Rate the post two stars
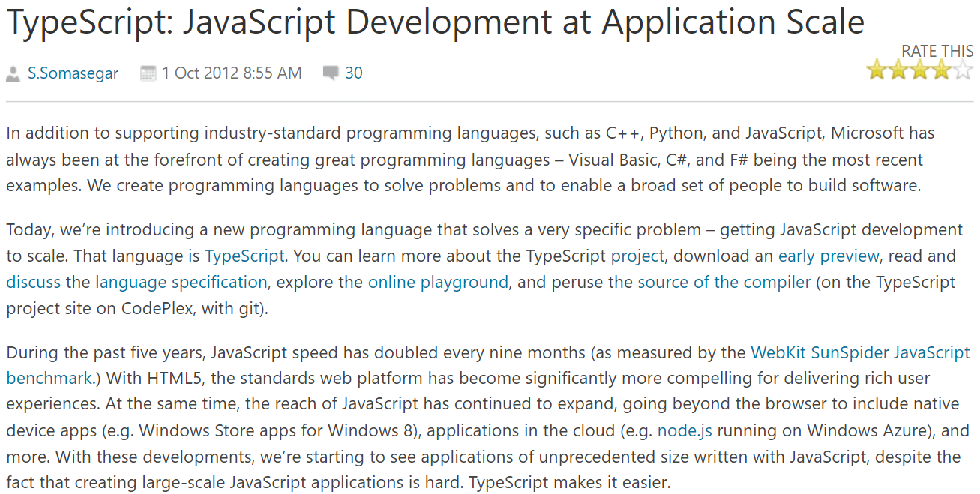The image size is (980, 494). pos(898,70)
